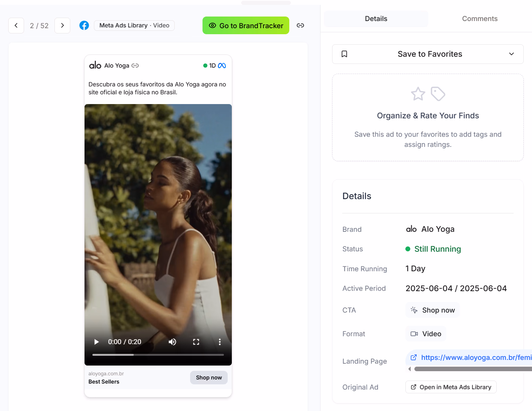Switch to the Details tab
Screen dimensions: 532x411
[376, 19]
